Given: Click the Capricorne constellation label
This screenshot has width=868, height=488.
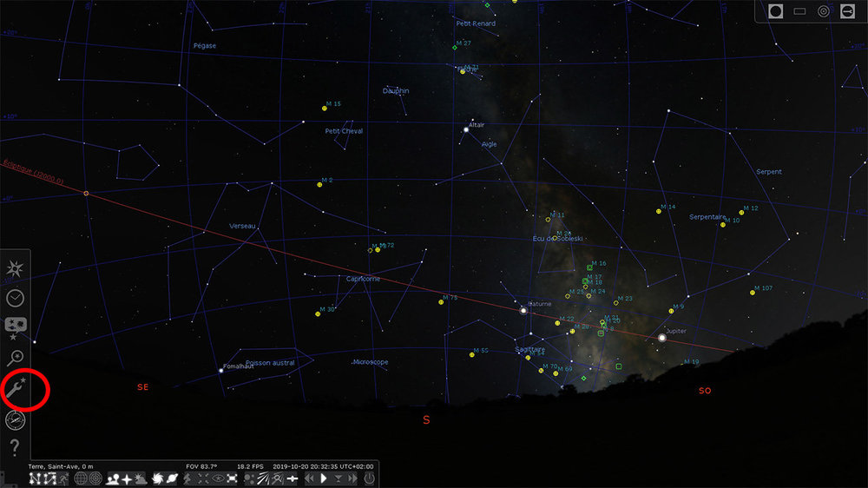Looking at the screenshot, I should pos(363,279).
